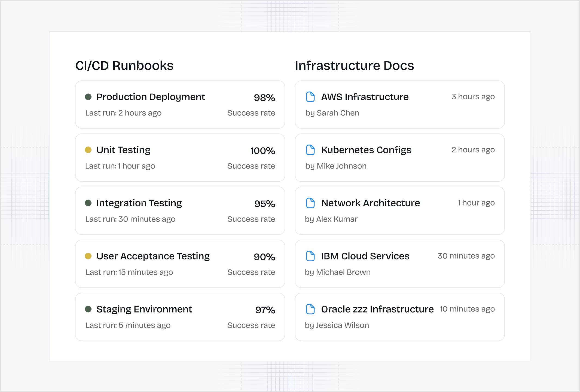Open the Unit Testing runbook title

pos(123,150)
